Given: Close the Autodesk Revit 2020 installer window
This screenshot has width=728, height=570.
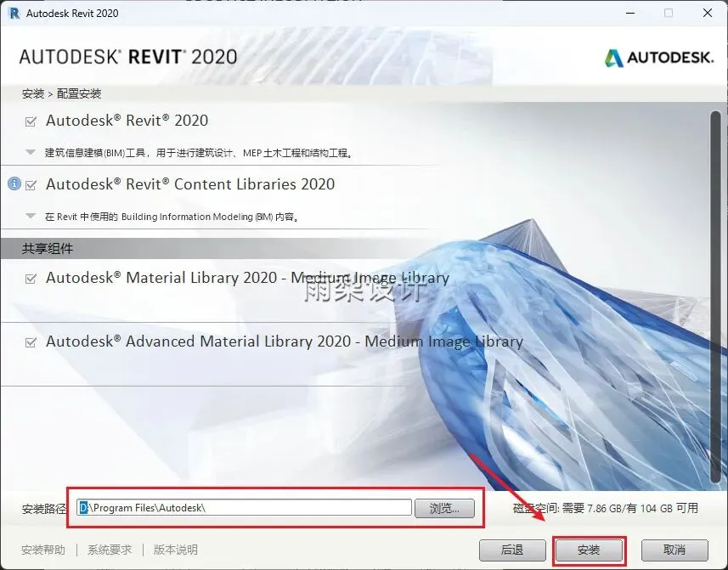Looking at the screenshot, I should [x=708, y=13].
